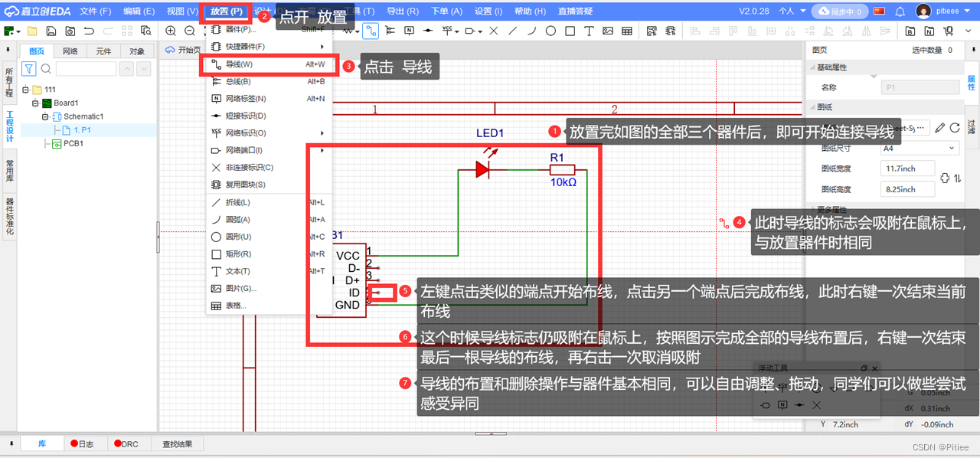Select the 1. P1 schematic page
980x458 pixels.
coord(82,130)
